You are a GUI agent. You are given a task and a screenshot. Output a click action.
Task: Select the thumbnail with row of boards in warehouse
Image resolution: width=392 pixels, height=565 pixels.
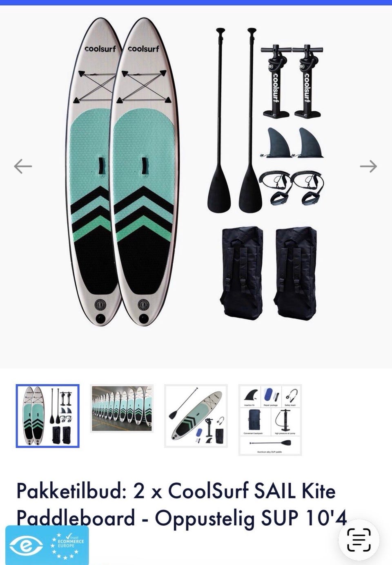pos(122,408)
